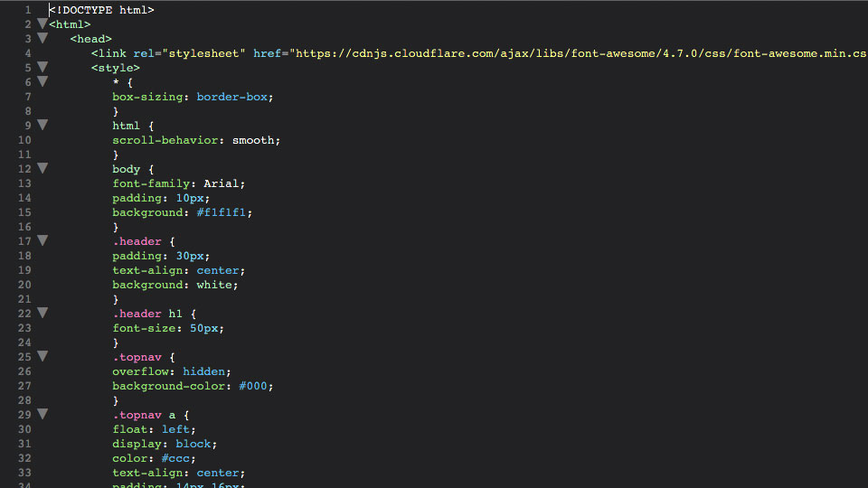Click the closing brace on line 28
The height and width of the screenshot is (488, 868).
[116, 400]
